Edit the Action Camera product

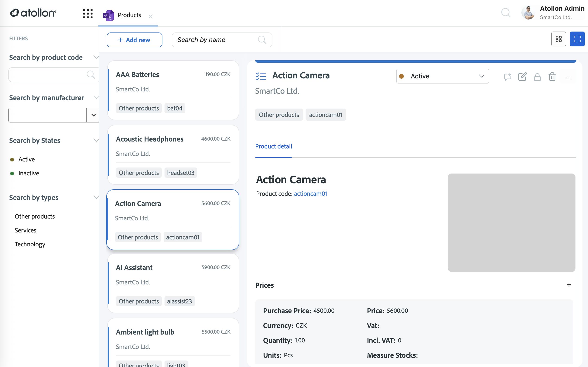tap(522, 77)
